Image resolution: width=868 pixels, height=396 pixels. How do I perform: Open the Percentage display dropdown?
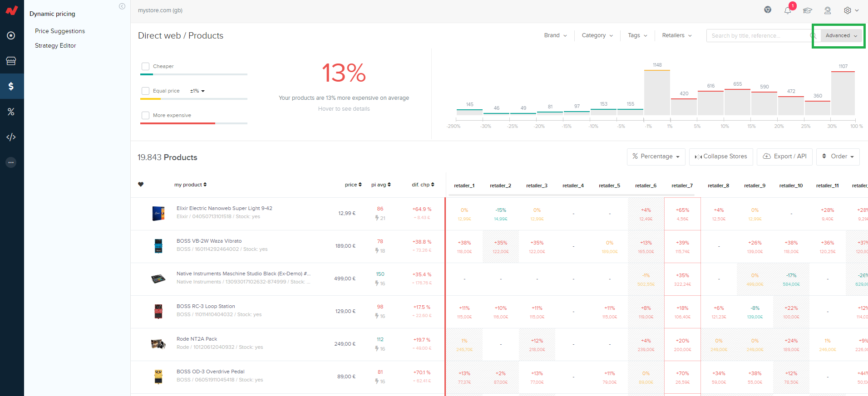click(656, 156)
